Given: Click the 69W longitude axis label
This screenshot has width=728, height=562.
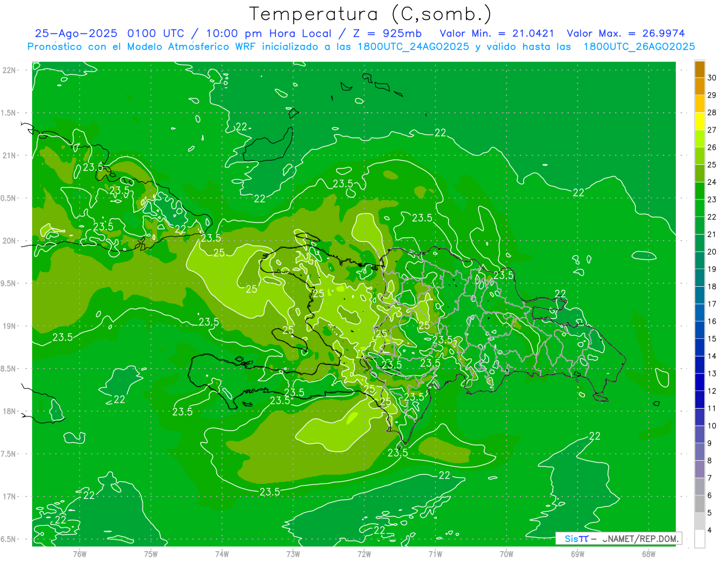Looking at the screenshot, I should [x=578, y=554].
